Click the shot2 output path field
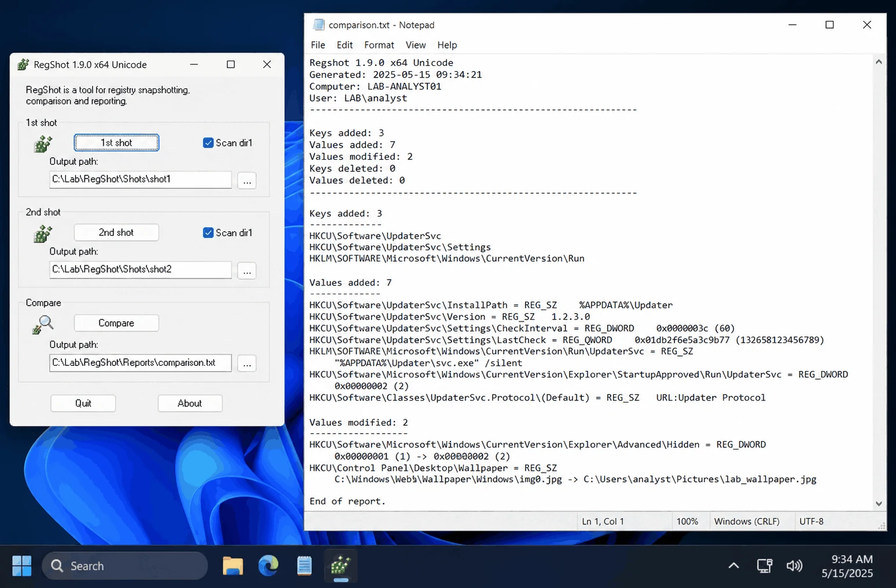This screenshot has width=896, height=588. (141, 270)
